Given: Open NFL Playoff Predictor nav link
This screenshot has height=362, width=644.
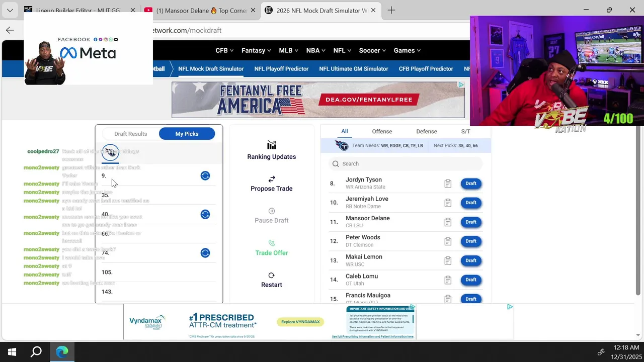Looking at the screenshot, I should pos(281,69).
